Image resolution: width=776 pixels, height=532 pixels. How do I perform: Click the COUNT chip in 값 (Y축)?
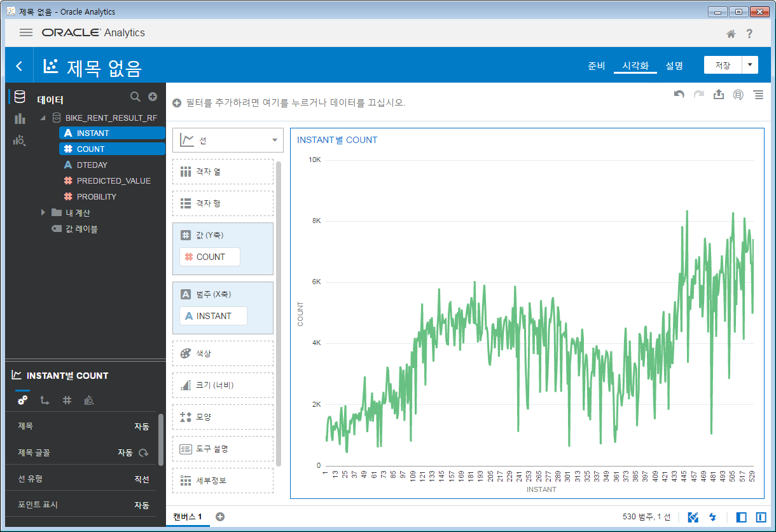[x=210, y=257]
